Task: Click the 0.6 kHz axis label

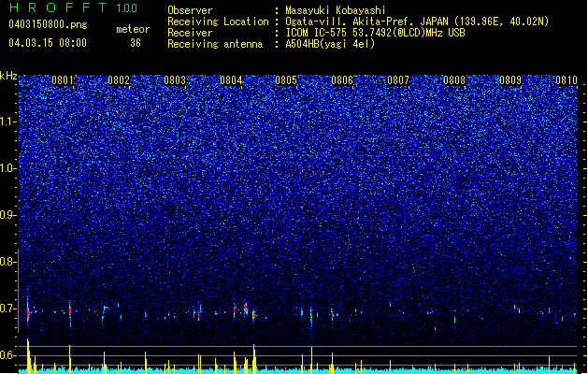Action: coord(7,355)
